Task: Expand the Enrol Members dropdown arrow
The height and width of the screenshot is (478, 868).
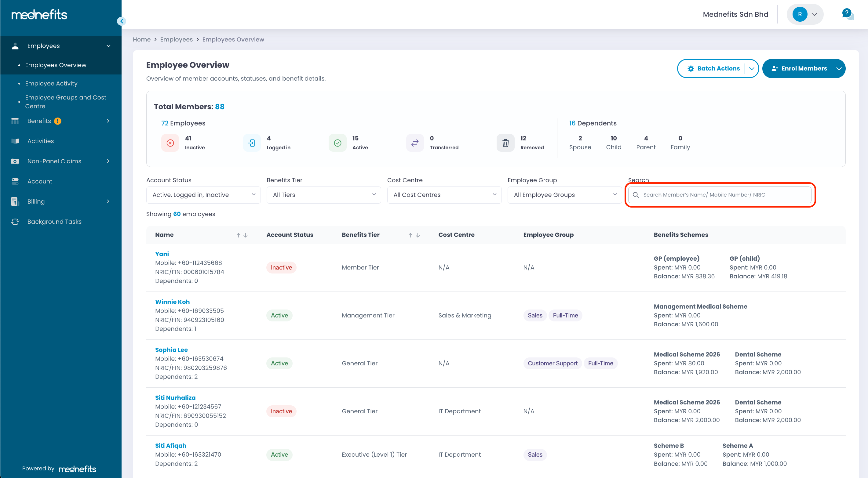Action: coord(839,69)
